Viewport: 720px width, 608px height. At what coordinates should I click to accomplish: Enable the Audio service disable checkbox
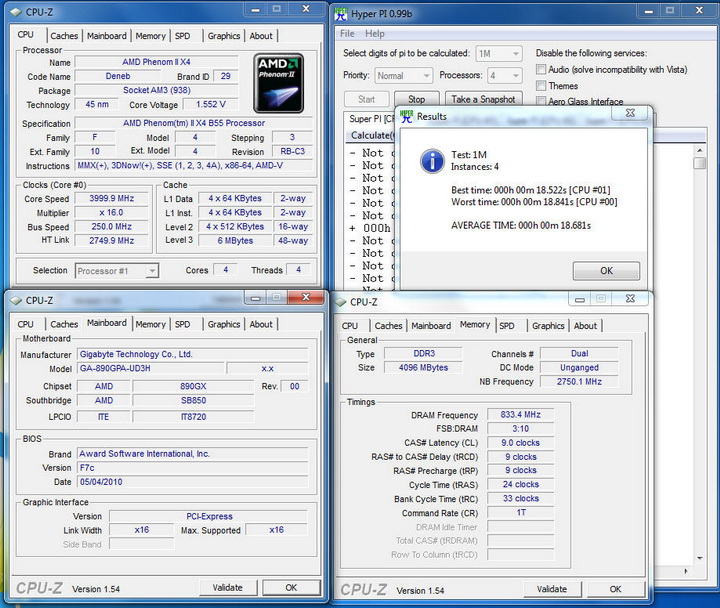click(541, 70)
